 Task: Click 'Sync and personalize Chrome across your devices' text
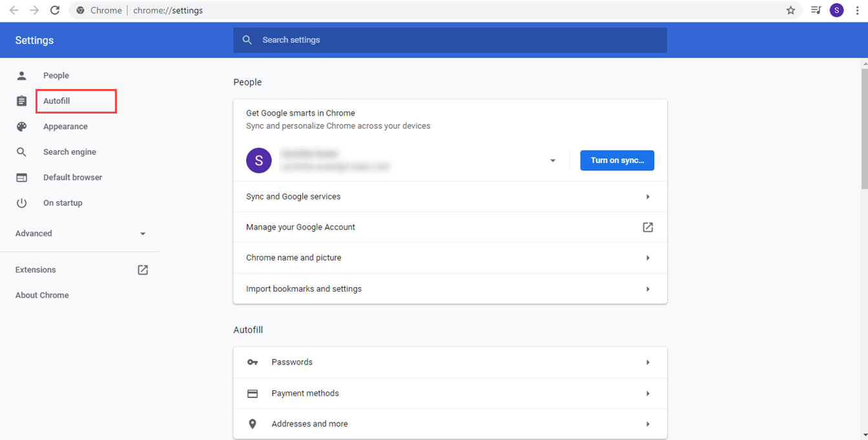[338, 126]
